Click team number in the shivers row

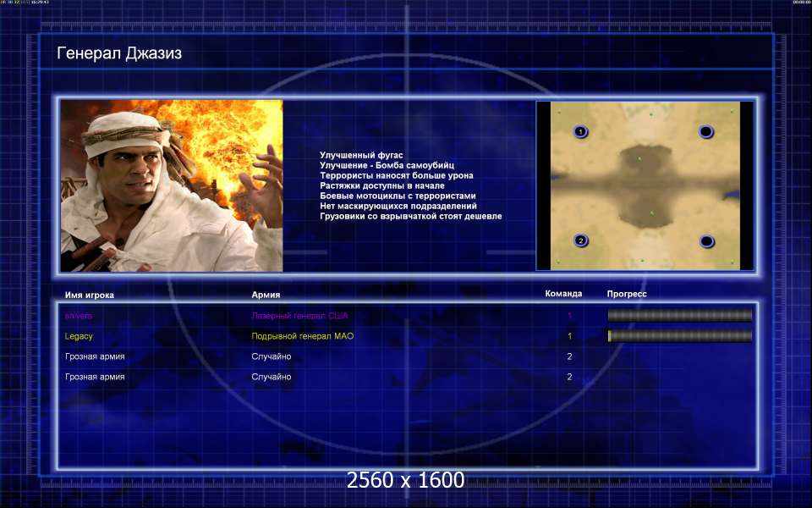coord(569,316)
